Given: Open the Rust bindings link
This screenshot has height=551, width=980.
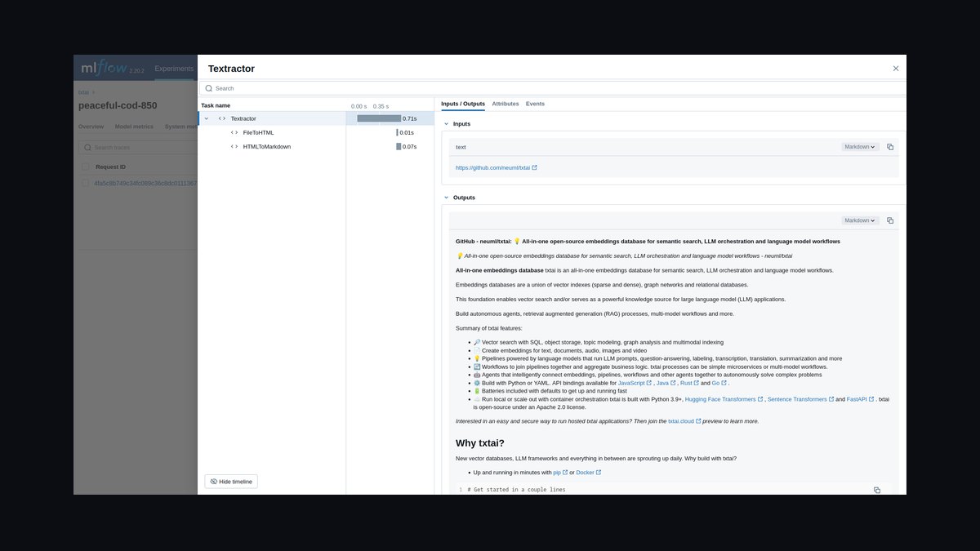Looking at the screenshot, I should pos(689,383).
